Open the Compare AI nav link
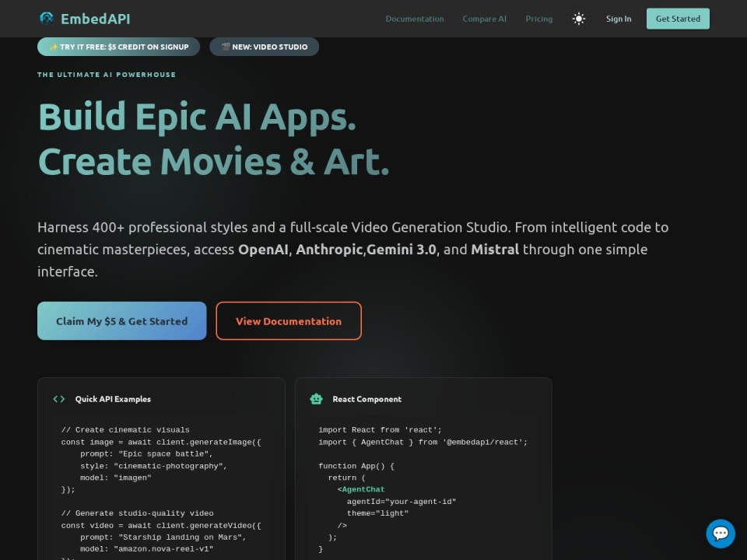This screenshot has height=560, width=747. tap(485, 19)
